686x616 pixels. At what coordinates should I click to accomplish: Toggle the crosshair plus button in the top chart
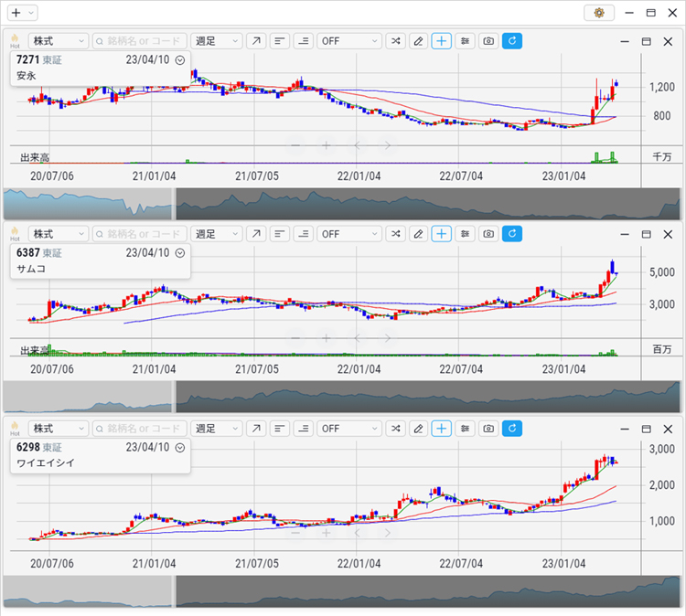click(x=442, y=41)
